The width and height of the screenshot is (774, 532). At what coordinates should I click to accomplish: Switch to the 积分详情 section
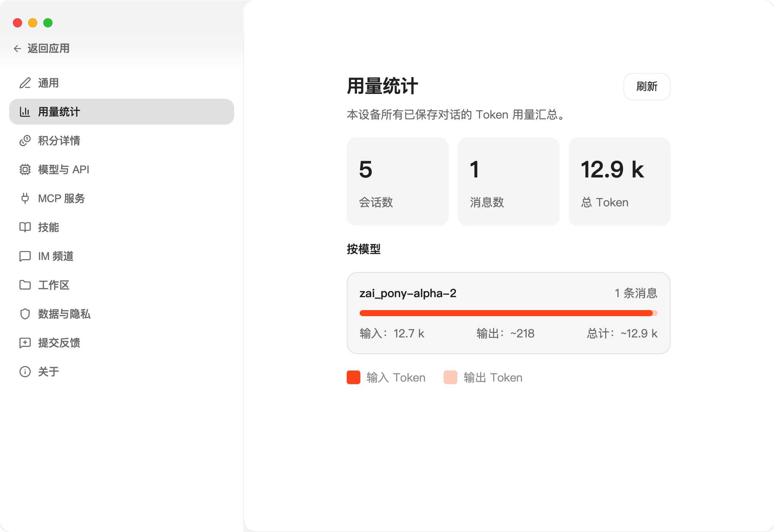click(59, 141)
